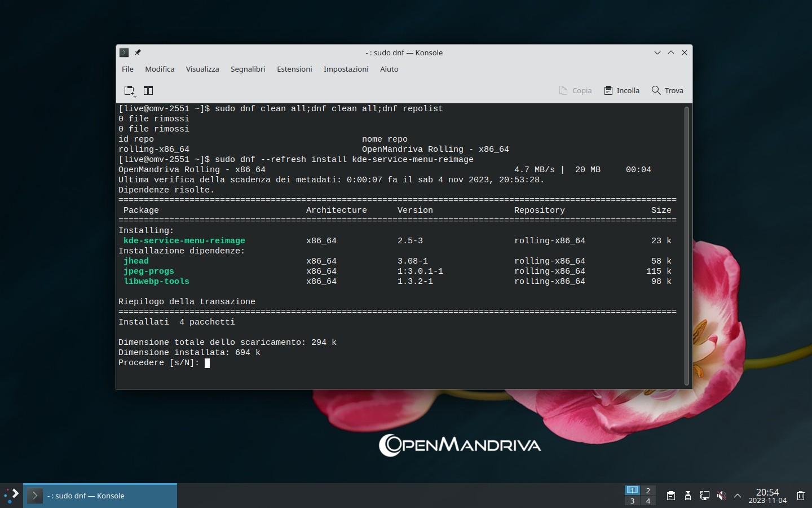Viewport: 812px width, 508px height.
Task: Click the libwebp-tools package name
Action: coord(156,281)
